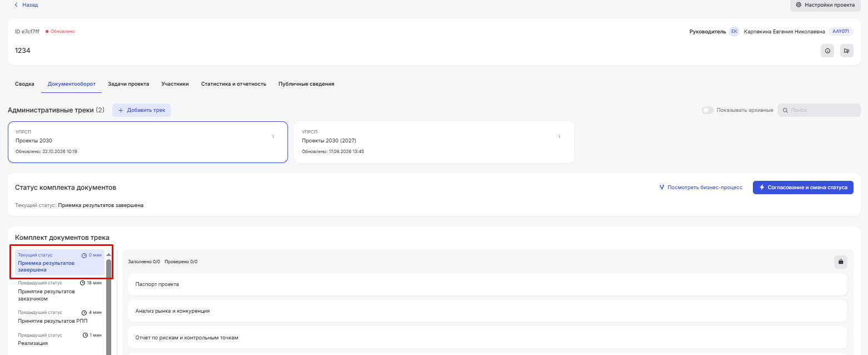Screen dimensions: 868x355
Task: Click the Комплект документов трека heading
Action: 62,238
